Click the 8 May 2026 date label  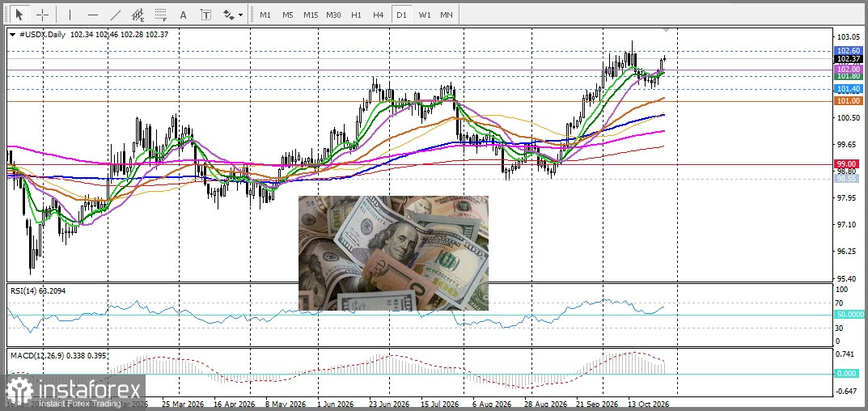pyautogui.click(x=284, y=404)
